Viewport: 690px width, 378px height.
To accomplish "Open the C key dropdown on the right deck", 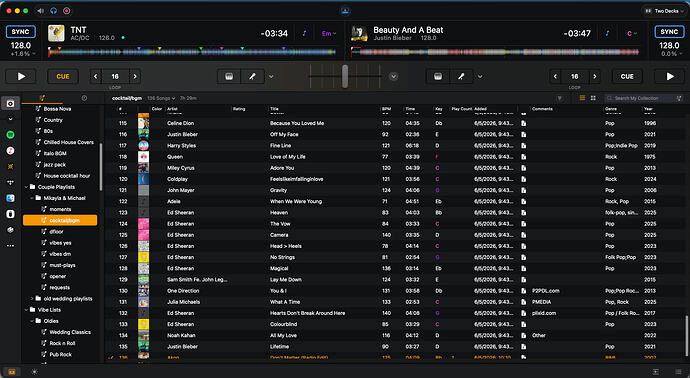I will pyautogui.click(x=631, y=33).
